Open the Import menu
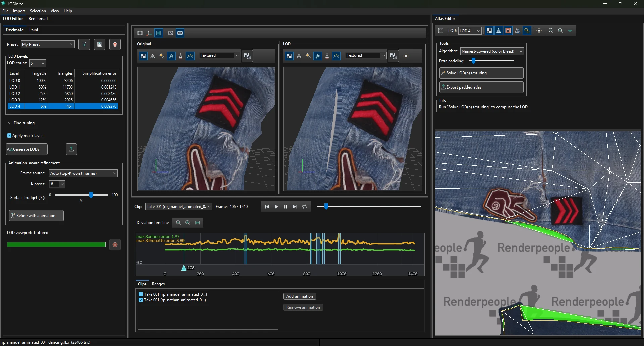This screenshot has width=644, height=346. 19,11
